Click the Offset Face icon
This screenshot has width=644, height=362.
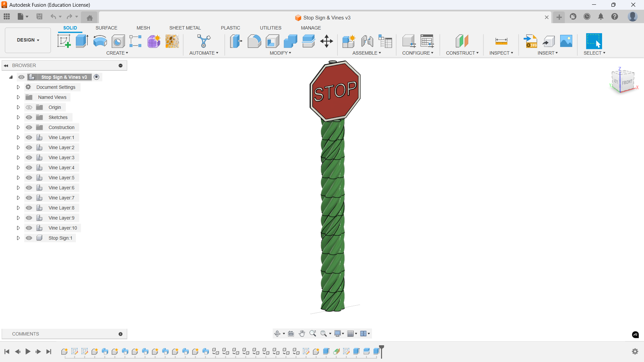(309, 41)
